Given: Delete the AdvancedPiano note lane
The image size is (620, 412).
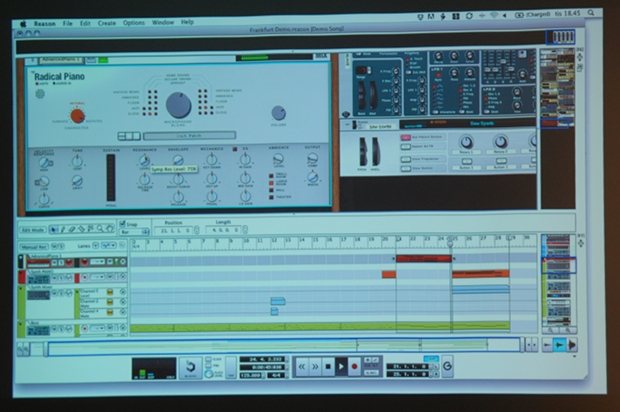Looking at the screenshot, I should pos(123,261).
